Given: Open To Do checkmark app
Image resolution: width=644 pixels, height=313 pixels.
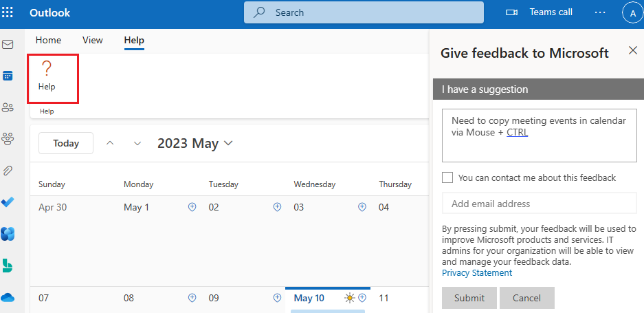Looking at the screenshot, I should 8,202.
